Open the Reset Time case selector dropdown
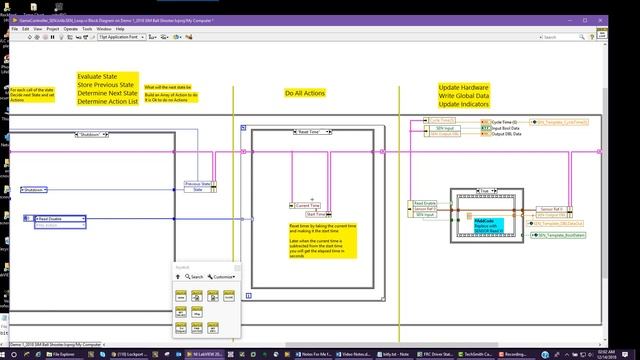This screenshot has width=640, height=360. tap(327, 132)
